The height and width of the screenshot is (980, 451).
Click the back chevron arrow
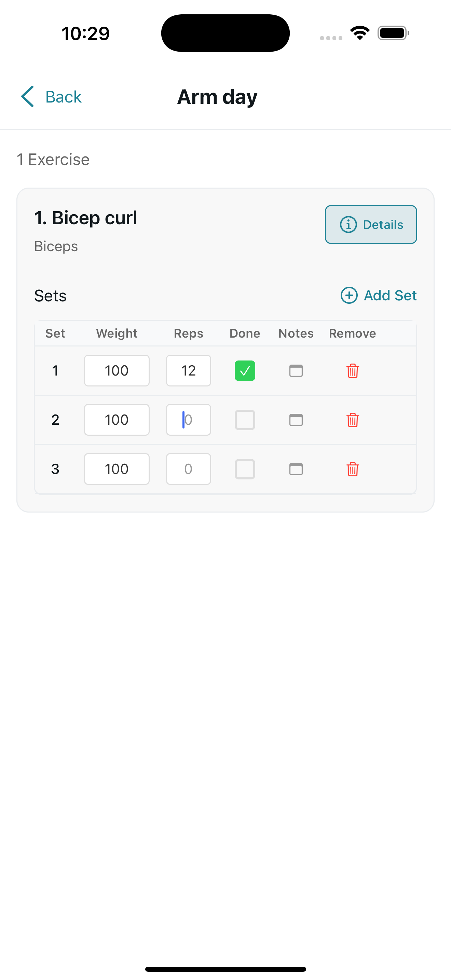pyautogui.click(x=27, y=97)
